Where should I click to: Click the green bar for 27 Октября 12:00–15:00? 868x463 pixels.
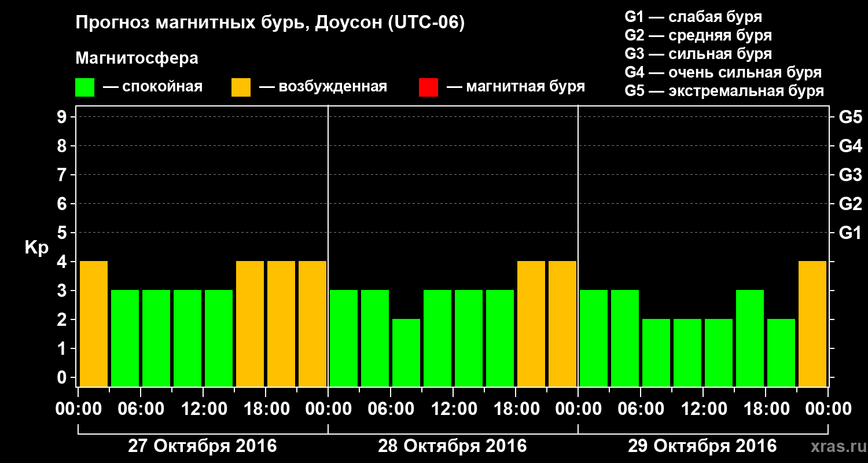[219, 338]
